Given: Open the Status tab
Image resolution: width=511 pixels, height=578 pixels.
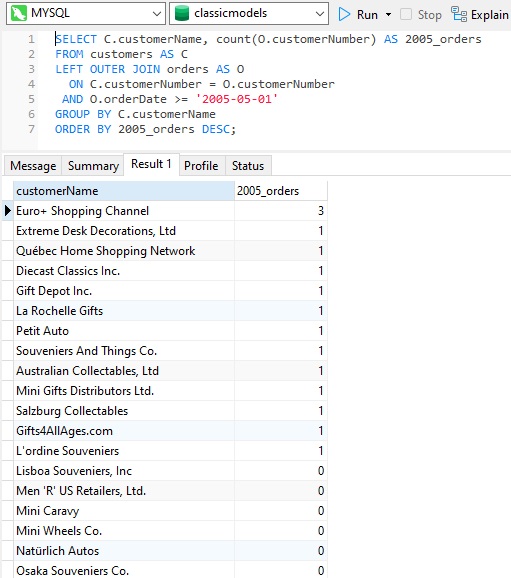Looking at the screenshot, I should tap(248, 166).
